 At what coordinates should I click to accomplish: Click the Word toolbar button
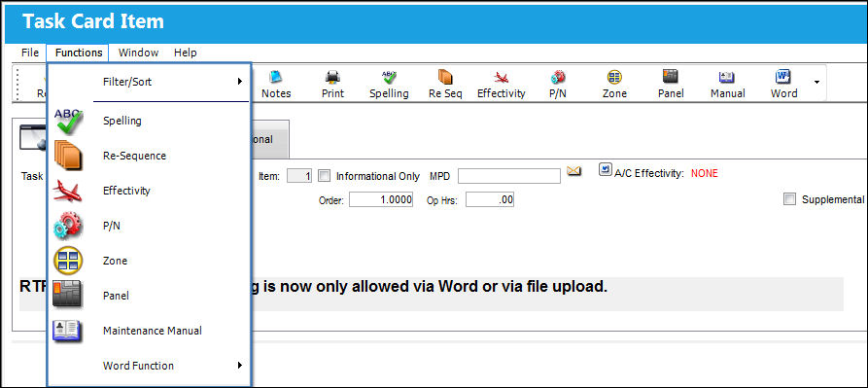pyautogui.click(x=783, y=85)
